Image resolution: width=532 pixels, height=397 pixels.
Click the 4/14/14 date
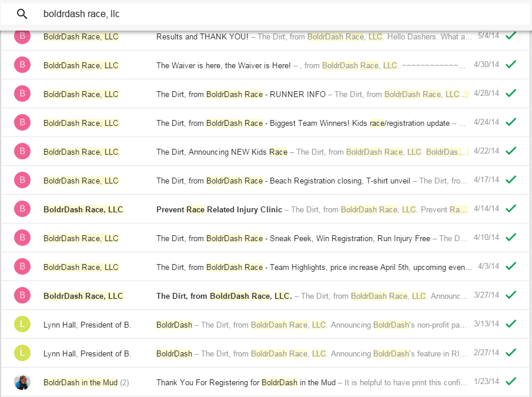coord(486,209)
